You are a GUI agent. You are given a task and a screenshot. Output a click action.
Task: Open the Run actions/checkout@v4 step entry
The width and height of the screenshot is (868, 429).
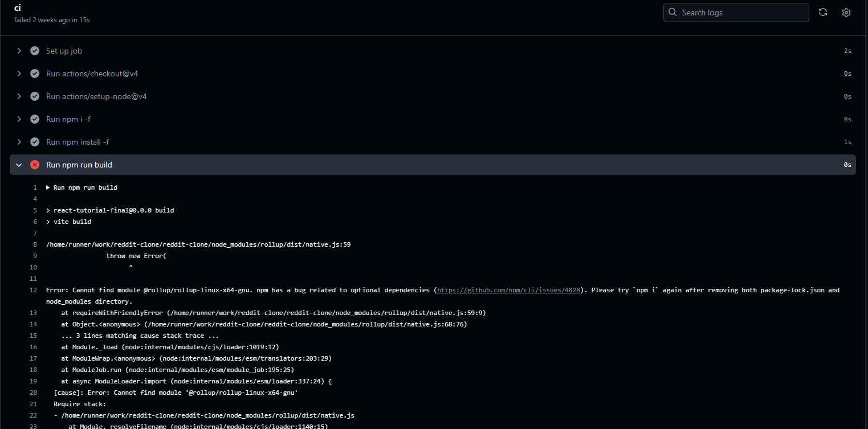(x=91, y=73)
